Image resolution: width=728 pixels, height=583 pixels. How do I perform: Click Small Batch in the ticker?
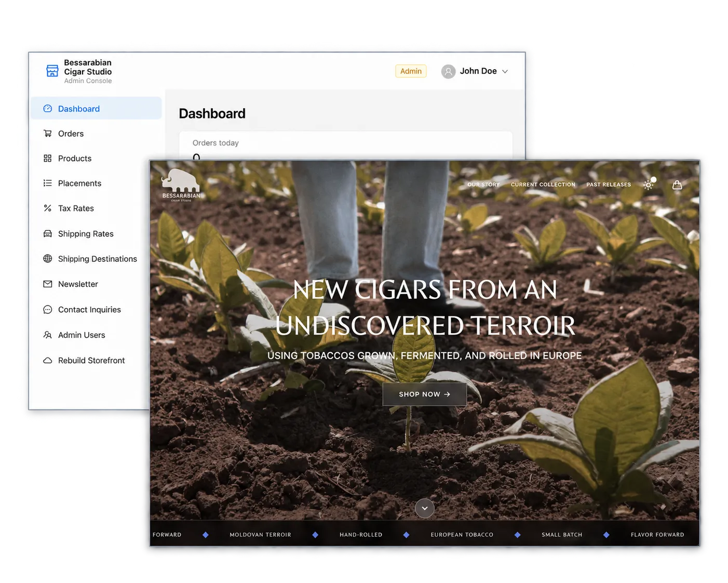(562, 535)
